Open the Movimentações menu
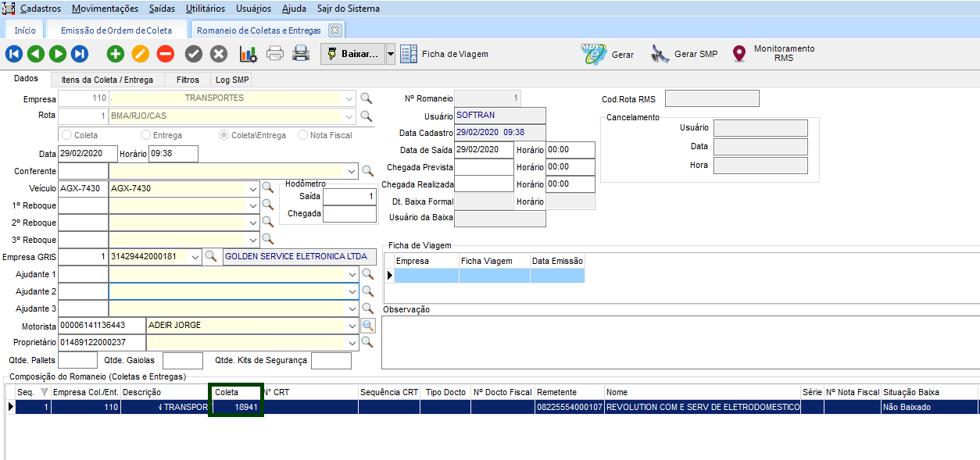Viewport: 980px width, 460px height. click(105, 9)
